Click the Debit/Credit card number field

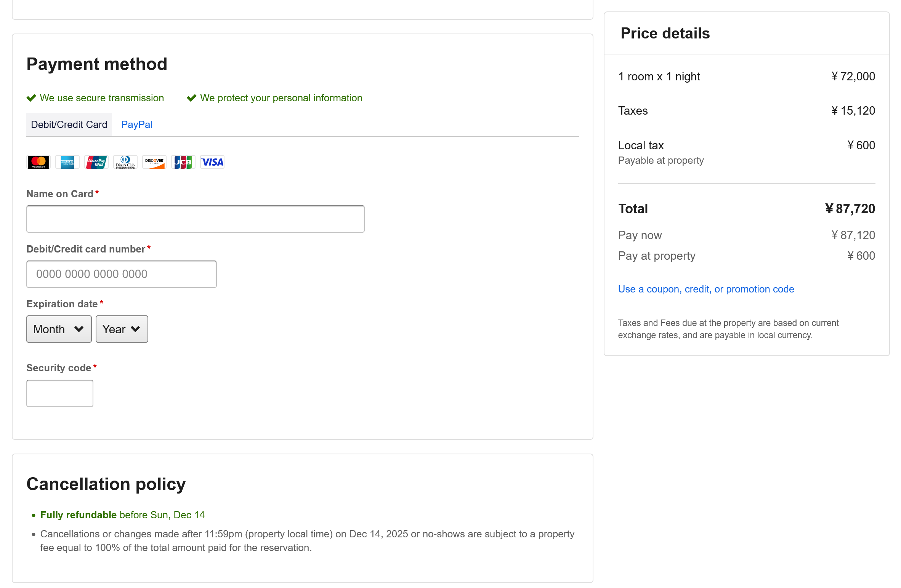point(121,274)
